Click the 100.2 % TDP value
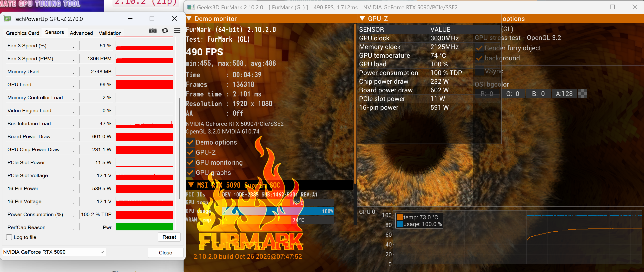The image size is (644, 272). pos(96,214)
